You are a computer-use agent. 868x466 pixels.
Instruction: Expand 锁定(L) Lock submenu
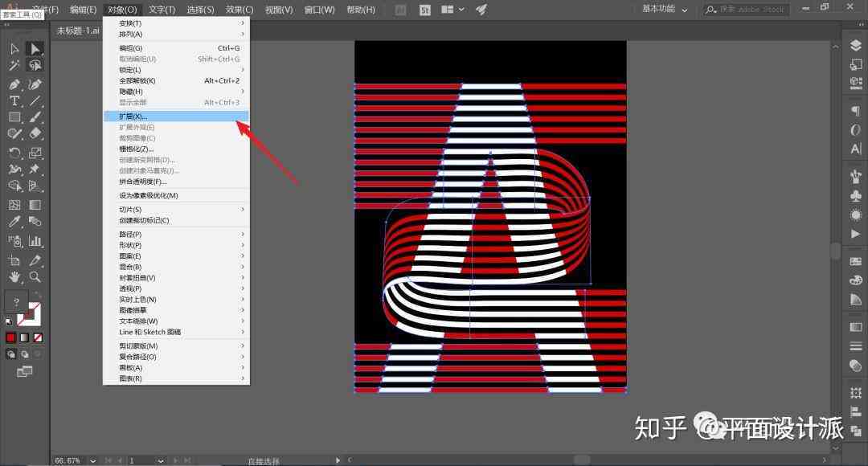coord(176,70)
